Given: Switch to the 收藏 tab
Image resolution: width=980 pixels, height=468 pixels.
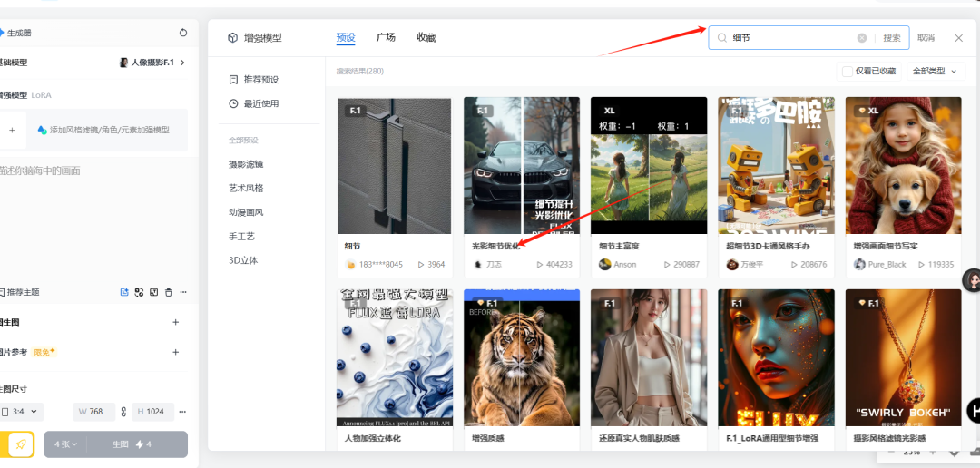Looking at the screenshot, I should (426, 38).
